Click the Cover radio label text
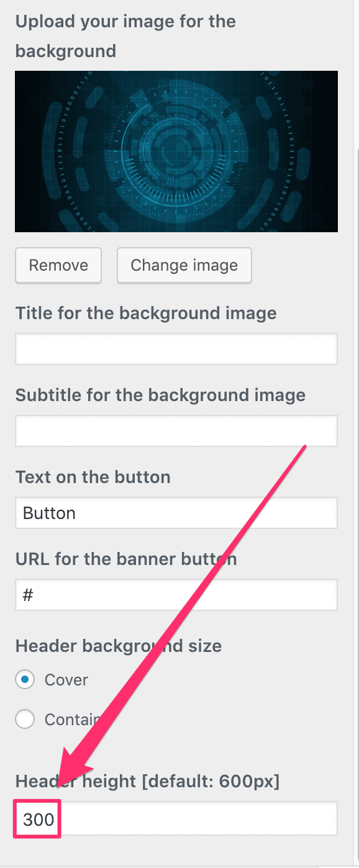 [x=66, y=679]
